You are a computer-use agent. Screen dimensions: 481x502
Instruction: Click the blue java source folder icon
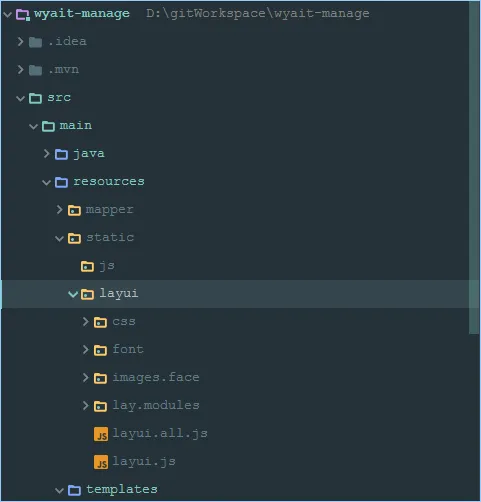pos(61,154)
